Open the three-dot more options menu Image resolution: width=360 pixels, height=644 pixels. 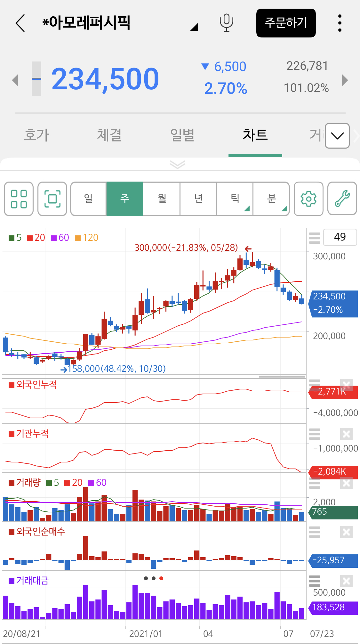(x=340, y=23)
